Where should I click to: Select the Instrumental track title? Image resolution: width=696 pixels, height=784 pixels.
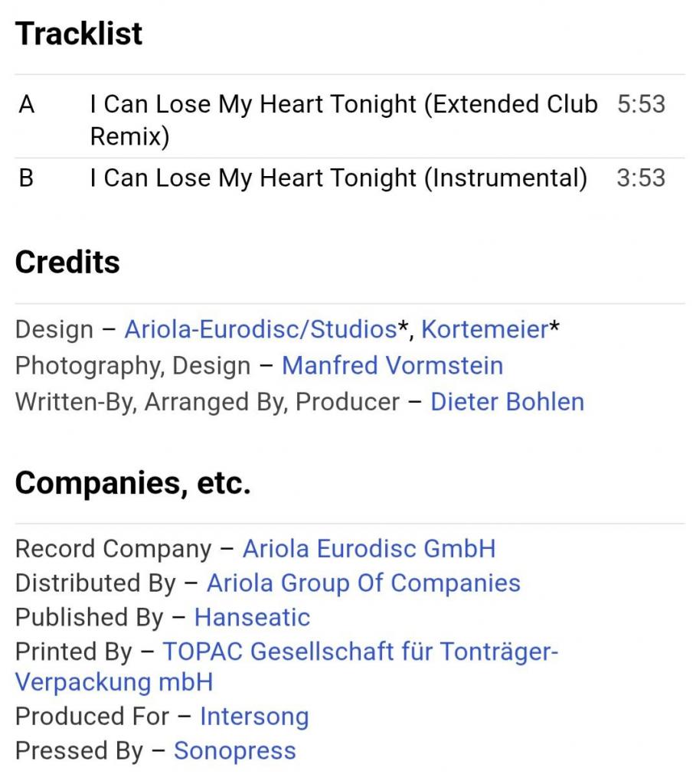click(338, 178)
